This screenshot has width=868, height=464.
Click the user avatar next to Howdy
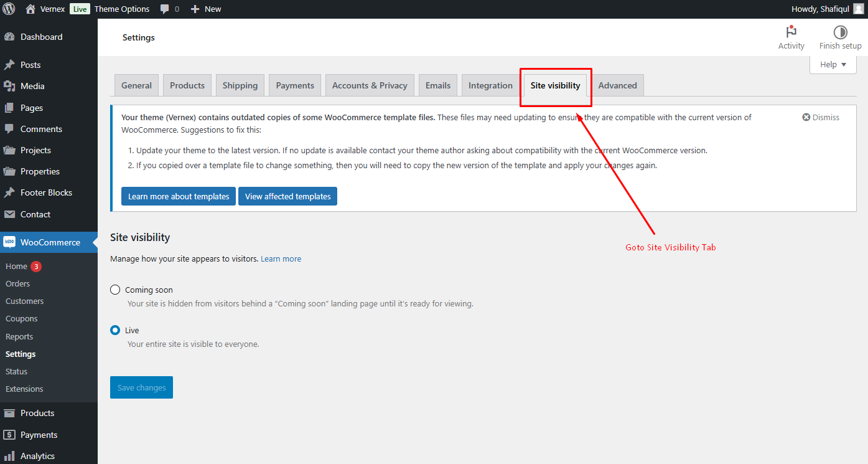coord(858,9)
